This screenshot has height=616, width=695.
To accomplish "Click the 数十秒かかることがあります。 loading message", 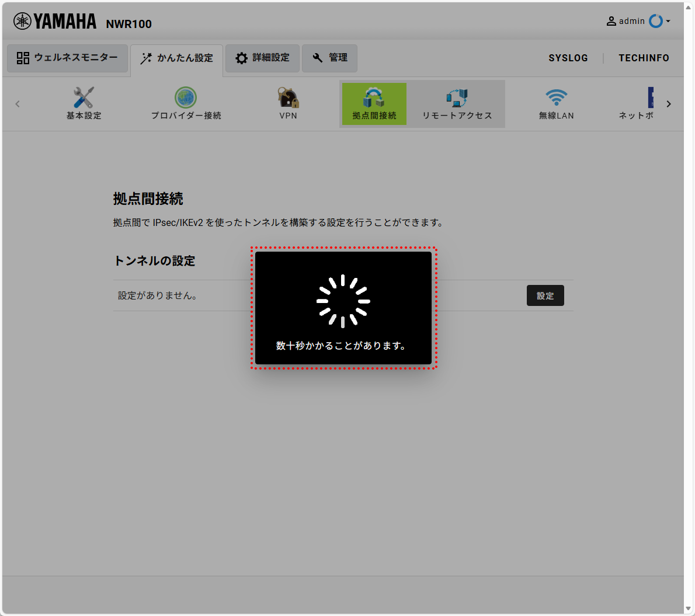I will tap(341, 346).
